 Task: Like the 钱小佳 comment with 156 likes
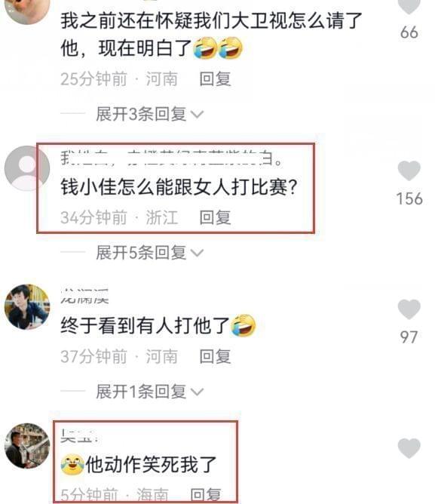click(x=409, y=171)
